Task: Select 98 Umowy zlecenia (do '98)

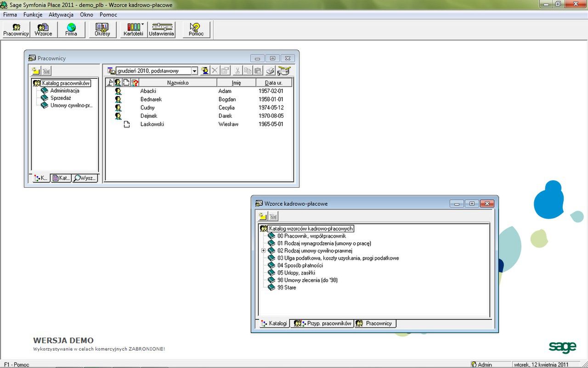Action: 307,280
